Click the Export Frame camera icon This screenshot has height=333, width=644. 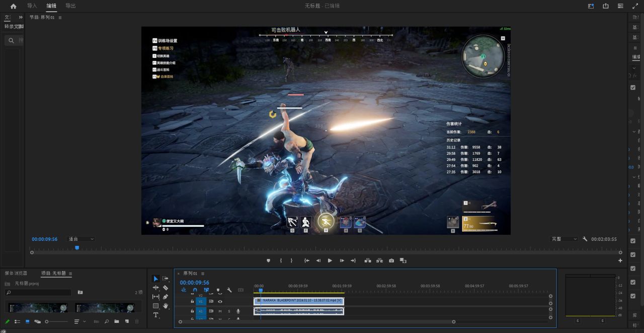pos(391,260)
